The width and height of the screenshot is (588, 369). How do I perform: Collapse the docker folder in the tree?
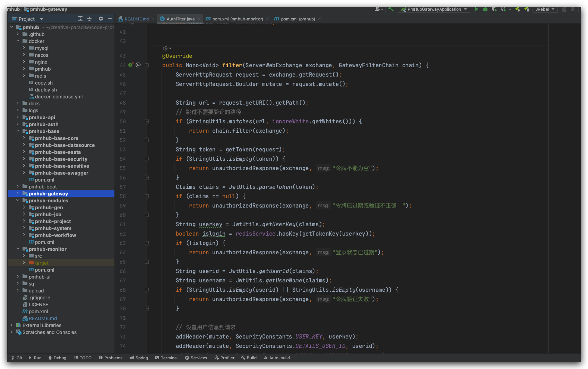(x=18, y=41)
